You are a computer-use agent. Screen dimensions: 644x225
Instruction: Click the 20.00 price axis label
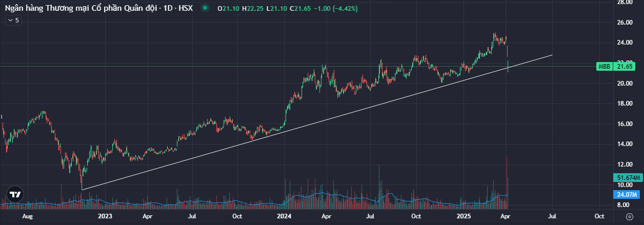(625, 84)
